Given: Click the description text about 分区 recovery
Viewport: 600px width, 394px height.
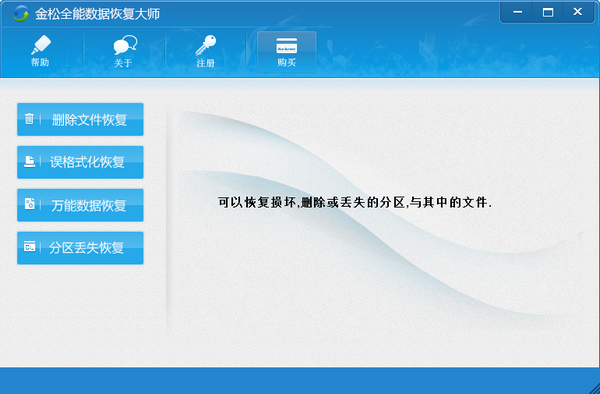Looking at the screenshot, I should point(355,202).
